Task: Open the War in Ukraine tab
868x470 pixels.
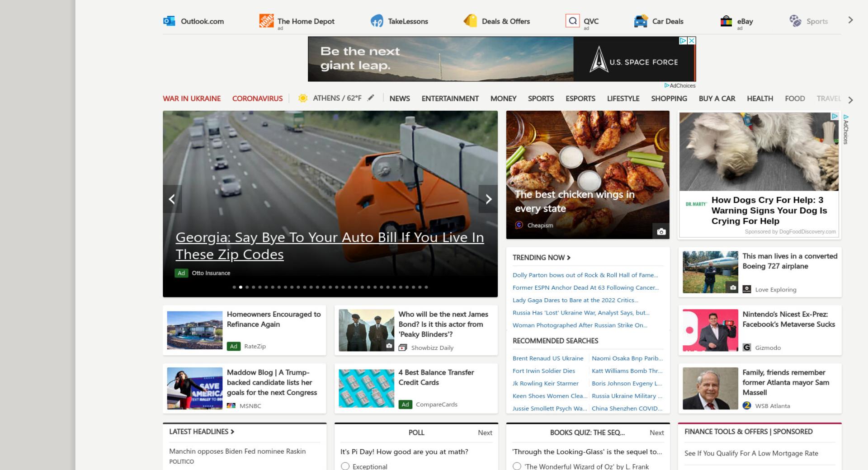Action: [192, 99]
